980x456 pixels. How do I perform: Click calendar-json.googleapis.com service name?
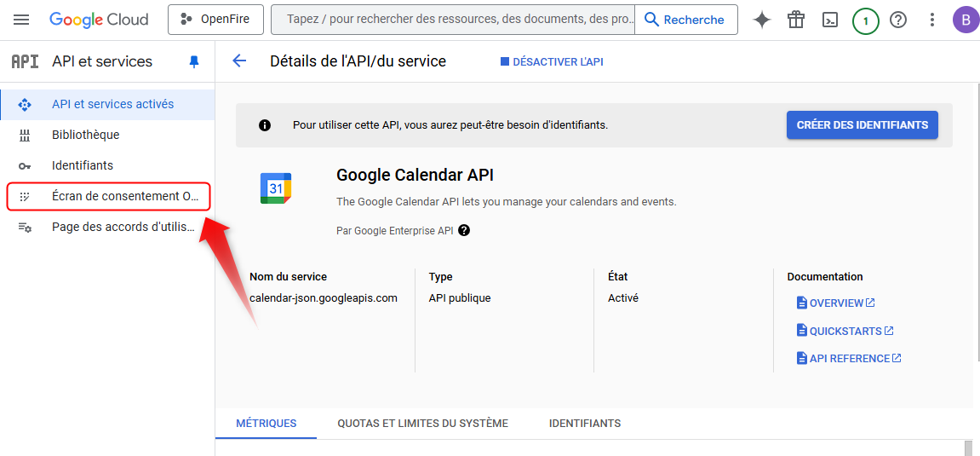[x=324, y=297]
